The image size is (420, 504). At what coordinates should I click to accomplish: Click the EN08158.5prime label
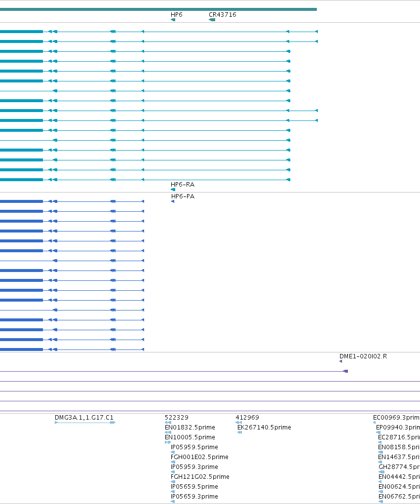point(399,447)
